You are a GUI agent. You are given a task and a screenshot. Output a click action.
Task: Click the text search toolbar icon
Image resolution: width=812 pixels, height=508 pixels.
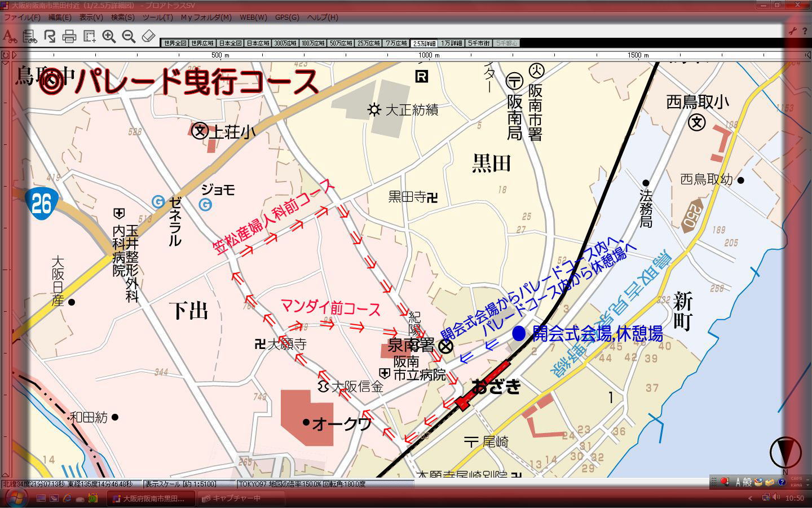tap(9, 37)
